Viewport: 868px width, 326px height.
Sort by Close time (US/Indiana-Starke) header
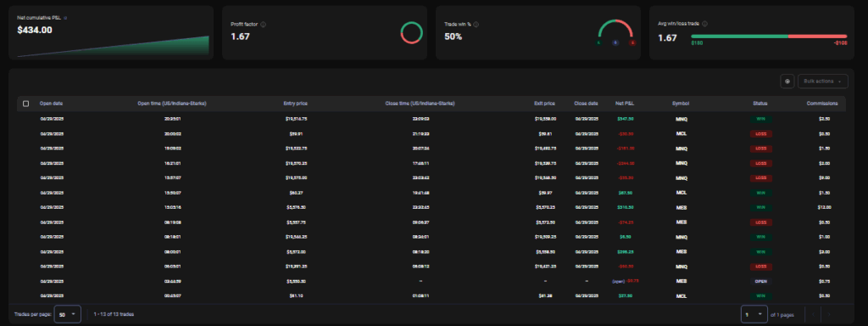[x=420, y=104]
